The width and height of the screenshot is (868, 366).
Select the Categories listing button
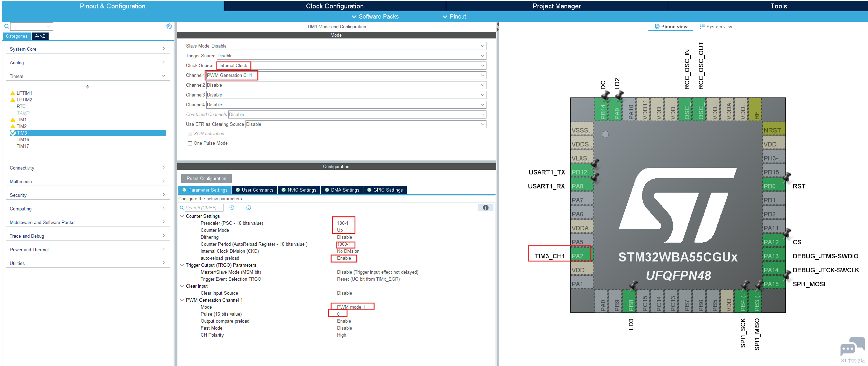[17, 36]
